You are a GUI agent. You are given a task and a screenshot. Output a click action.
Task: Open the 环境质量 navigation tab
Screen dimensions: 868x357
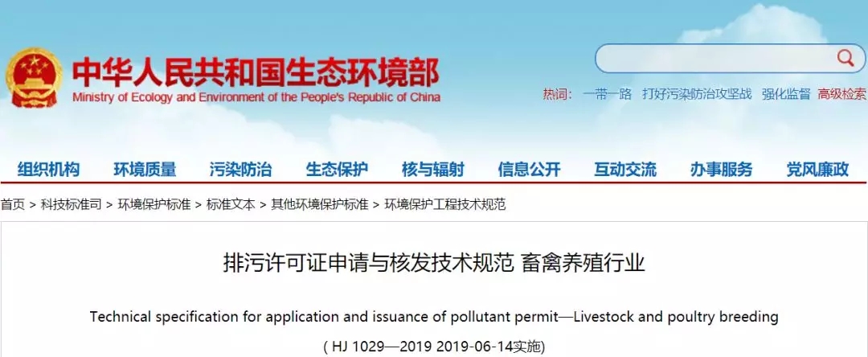[145, 170]
